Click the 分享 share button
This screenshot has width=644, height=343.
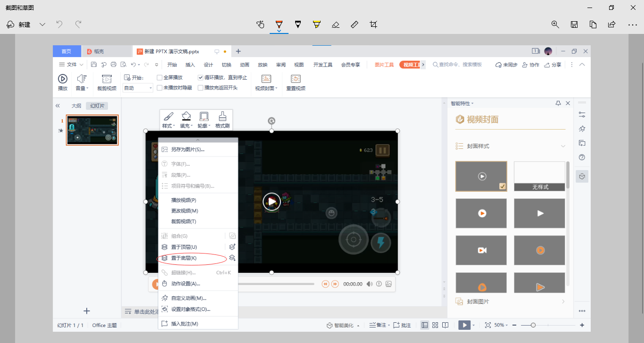553,65
